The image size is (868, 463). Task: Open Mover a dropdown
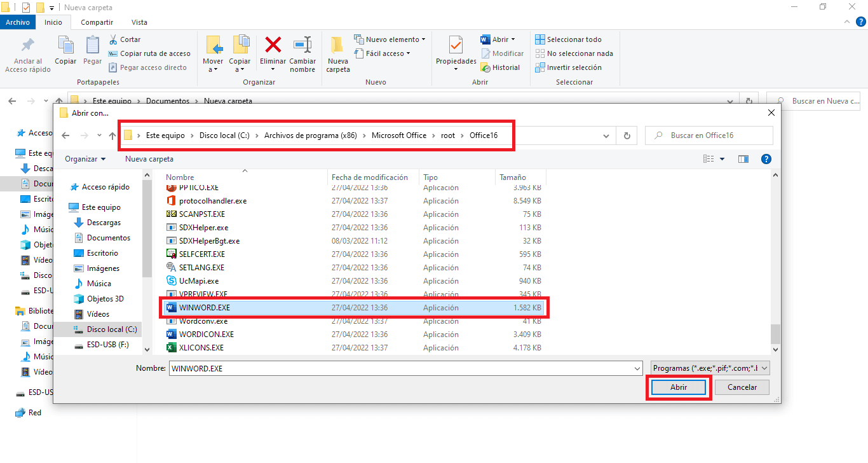(x=213, y=66)
